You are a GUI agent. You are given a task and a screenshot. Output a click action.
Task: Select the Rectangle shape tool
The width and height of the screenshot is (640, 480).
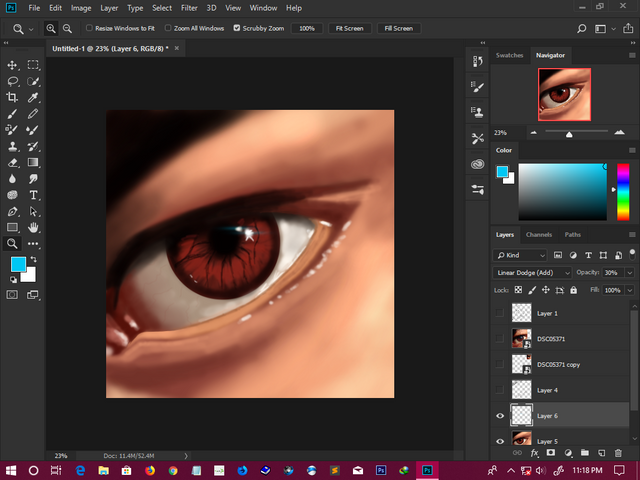pos(12,227)
